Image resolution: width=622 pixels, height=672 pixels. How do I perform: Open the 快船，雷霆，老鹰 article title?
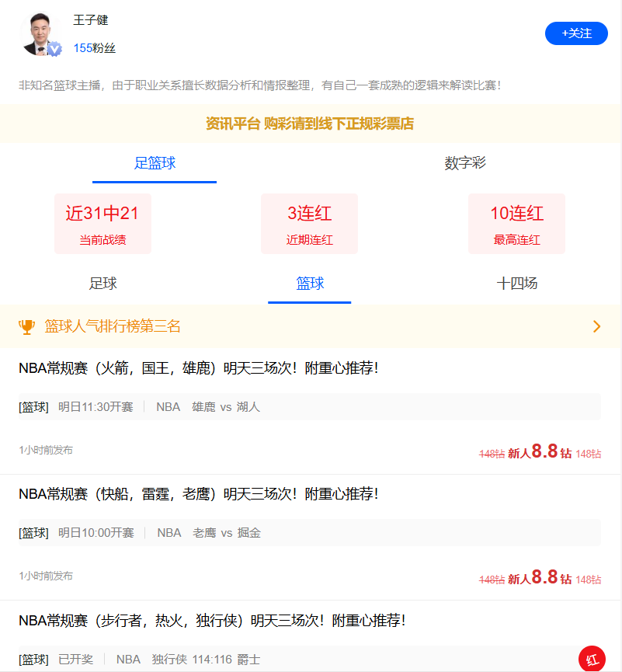[x=198, y=494]
